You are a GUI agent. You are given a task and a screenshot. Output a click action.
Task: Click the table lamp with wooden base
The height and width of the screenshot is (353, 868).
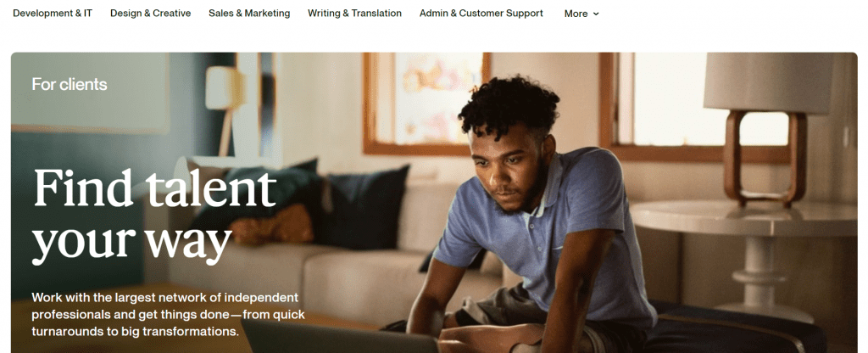click(766, 126)
